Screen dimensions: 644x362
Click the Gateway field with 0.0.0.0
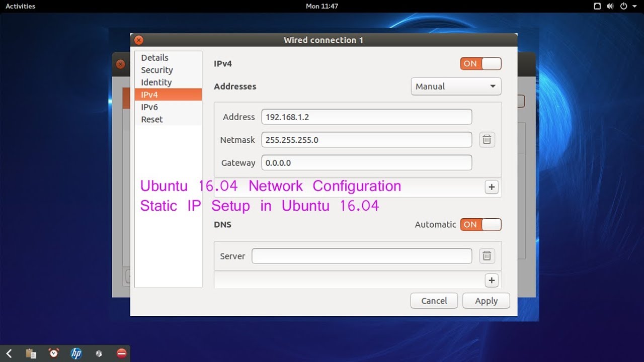tap(367, 163)
